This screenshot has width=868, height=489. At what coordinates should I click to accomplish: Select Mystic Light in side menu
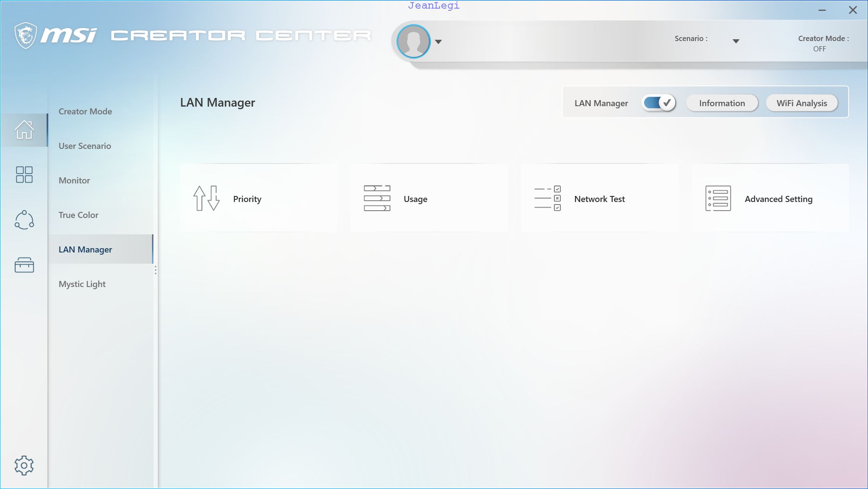(x=82, y=284)
